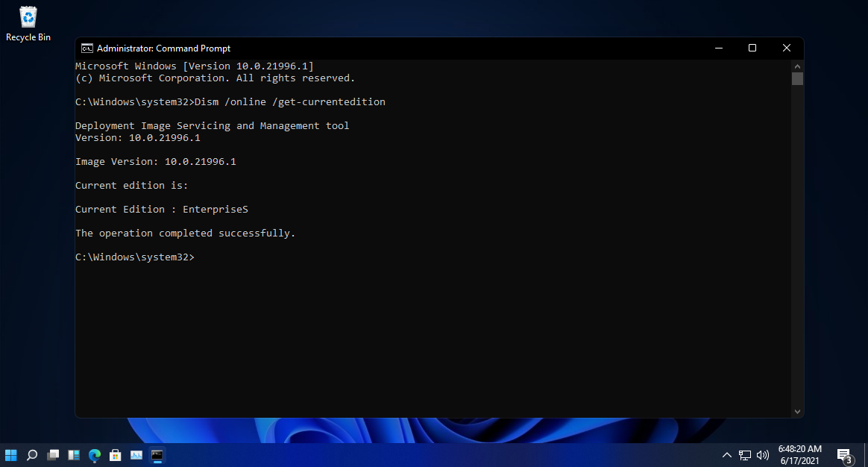Click the 'Administrator: Command Prompt' title text
868x467 pixels.
tap(164, 48)
